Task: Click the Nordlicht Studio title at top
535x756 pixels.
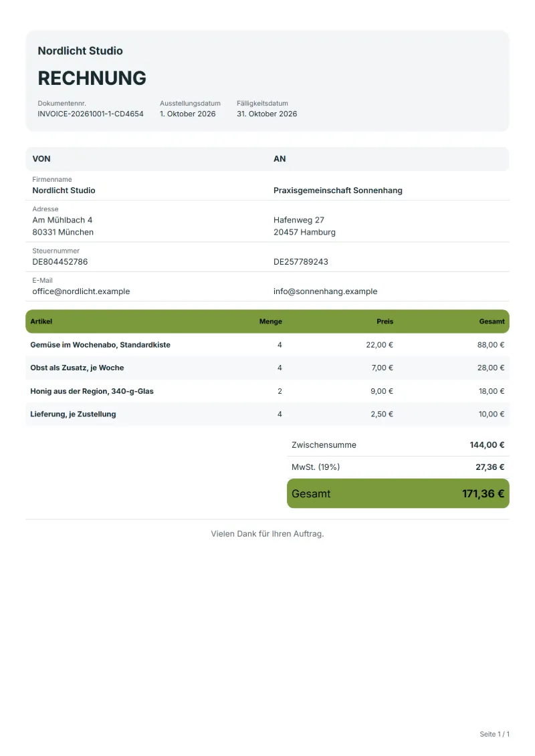Action: coord(80,51)
